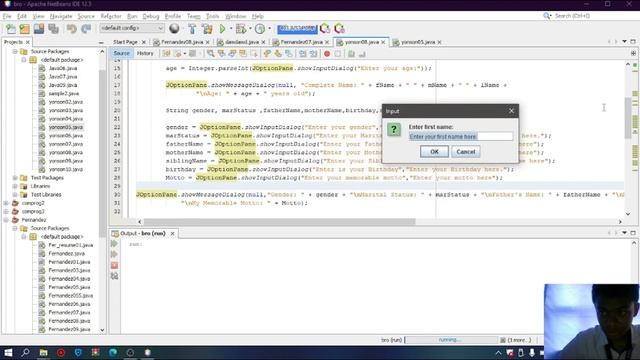Select yonson10.java in the project tree
This screenshot has height=360, width=640.
tap(65, 169)
